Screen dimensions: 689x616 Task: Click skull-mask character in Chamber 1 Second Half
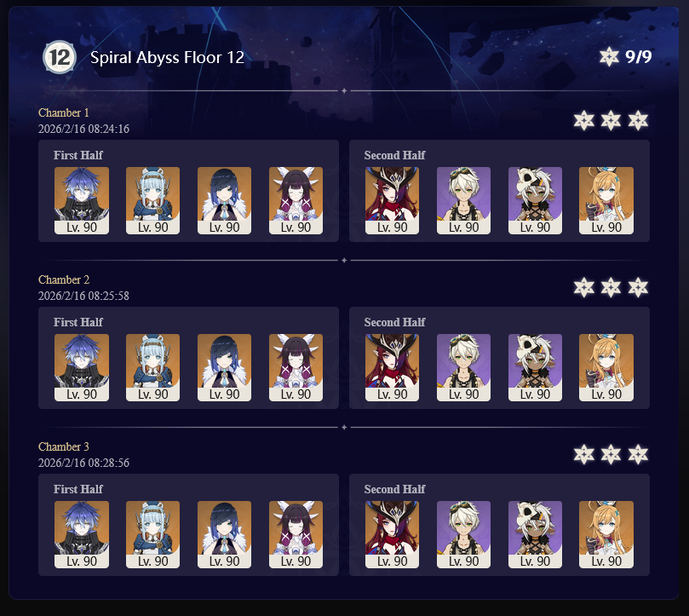(x=535, y=200)
